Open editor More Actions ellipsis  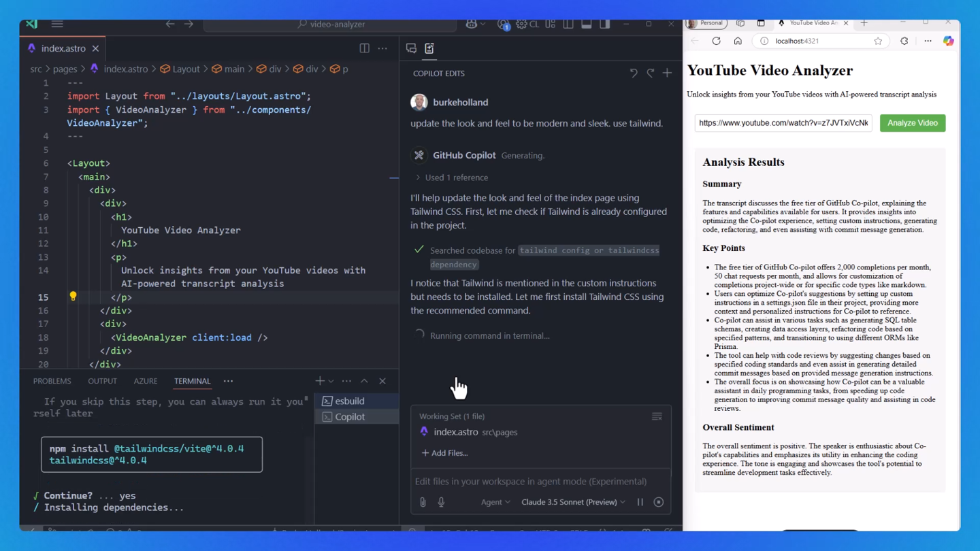[382, 48]
